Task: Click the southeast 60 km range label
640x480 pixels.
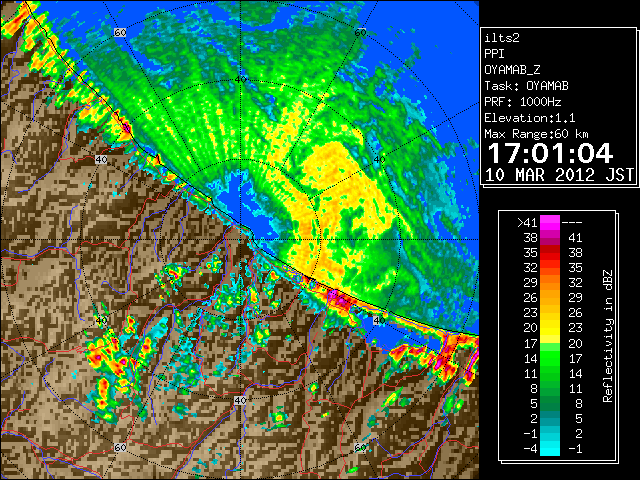Action: [360, 447]
